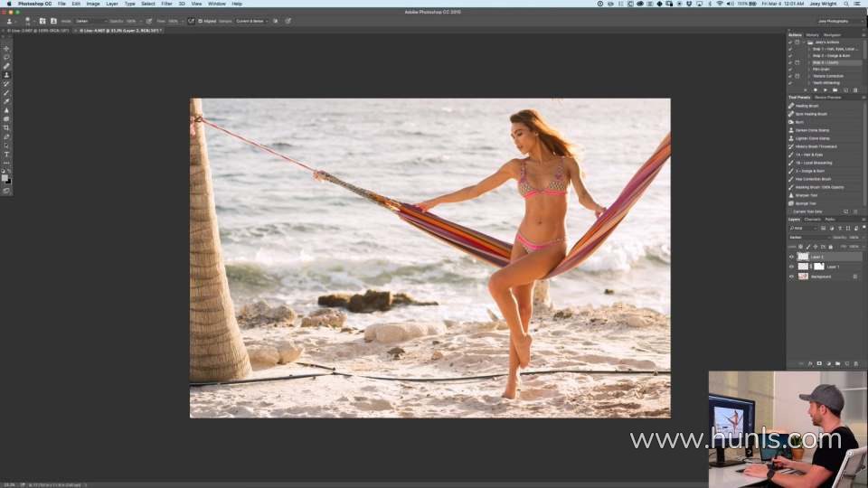
Task: Open the clone stamp Mode dropdown in options bar
Action: click(91, 21)
